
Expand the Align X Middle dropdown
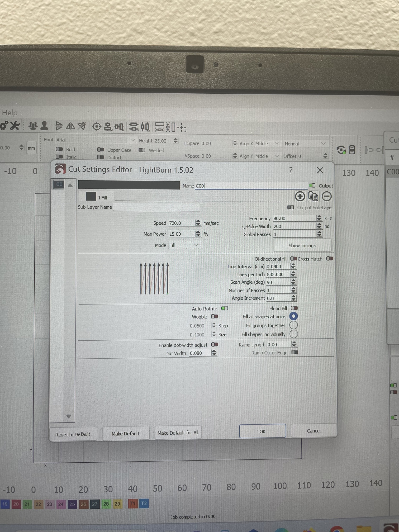click(x=267, y=144)
